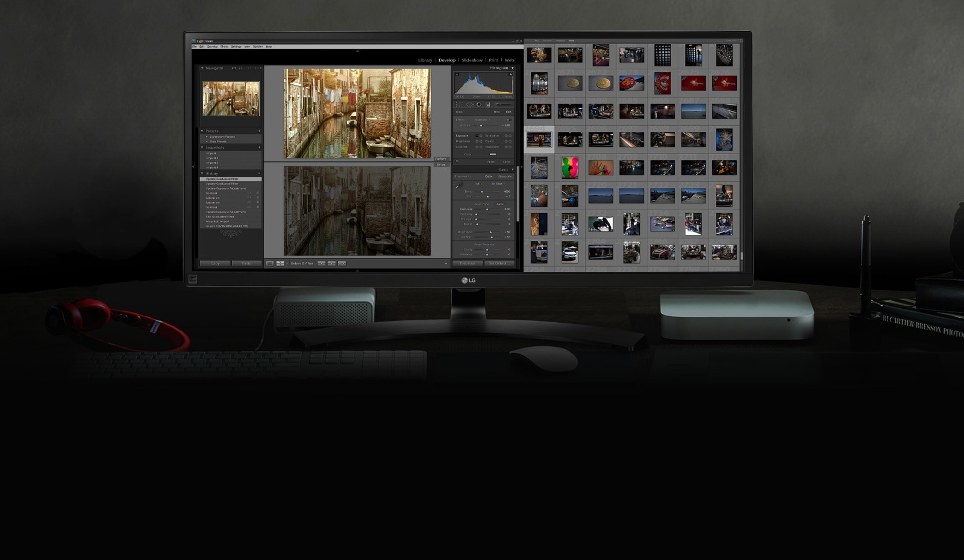Select the Before & After split view icon

tap(280, 263)
